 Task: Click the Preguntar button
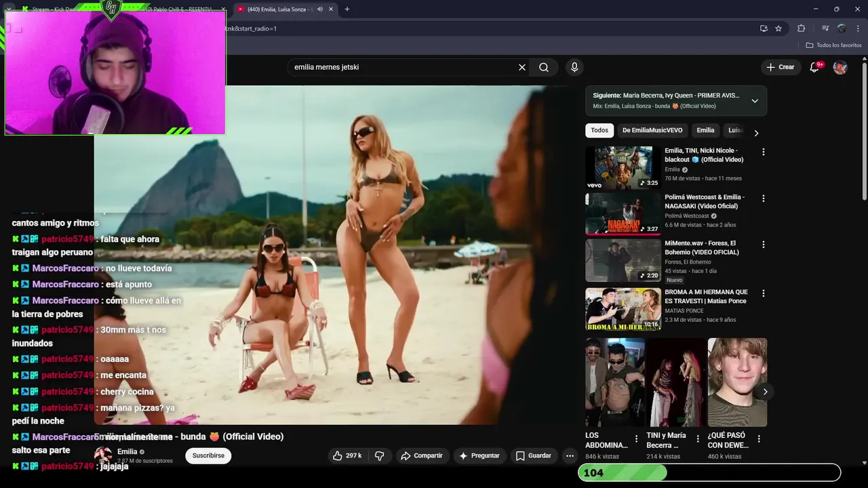tap(479, 456)
